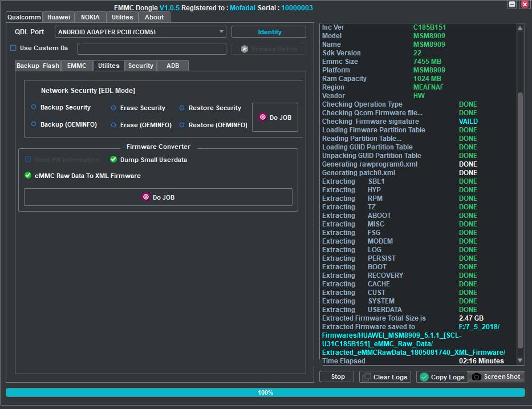Click the pink gear icon in Firmware Converter Do JOB

click(x=146, y=197)
